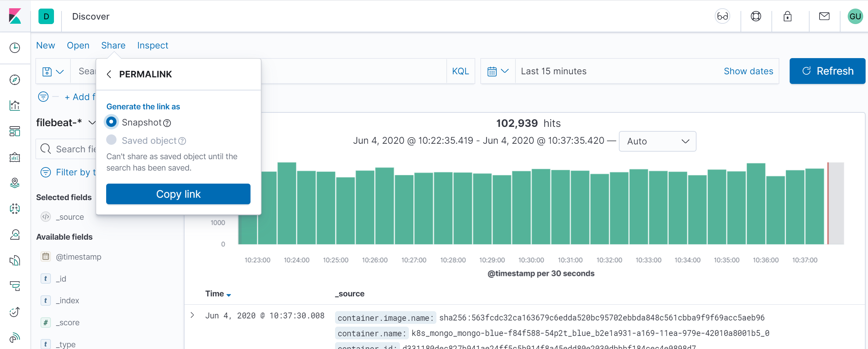Open Visualize chart icon in sidebar

[x=15, y=106]
